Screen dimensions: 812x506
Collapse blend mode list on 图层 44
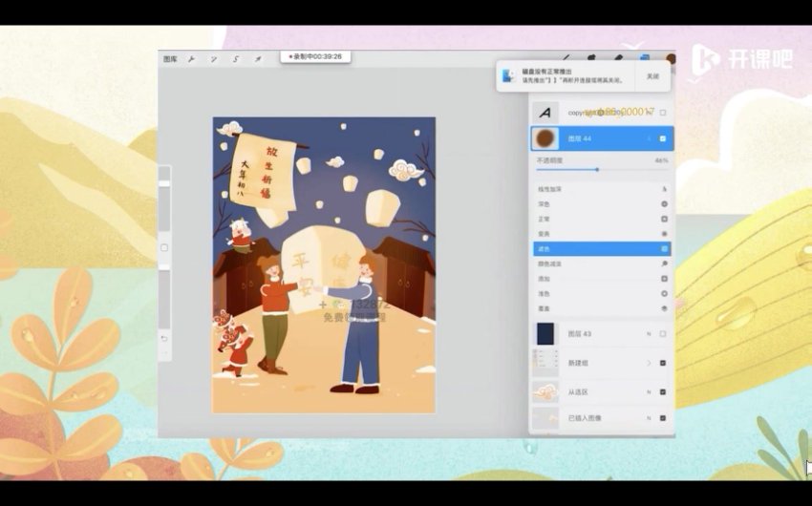[650, 138]
